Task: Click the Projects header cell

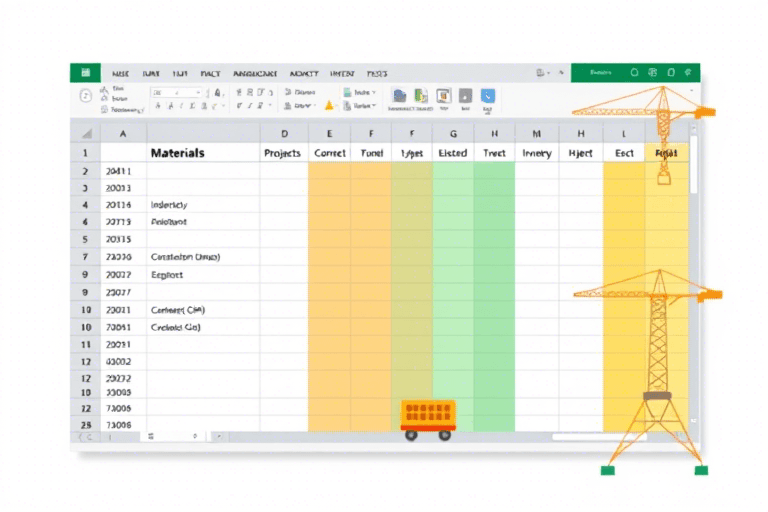Action: tap(283, 153)
